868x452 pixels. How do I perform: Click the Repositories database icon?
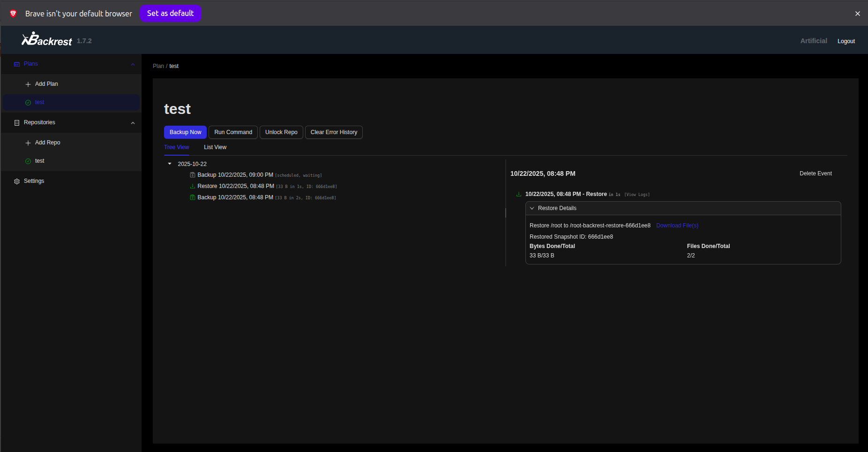coord(17,123)
